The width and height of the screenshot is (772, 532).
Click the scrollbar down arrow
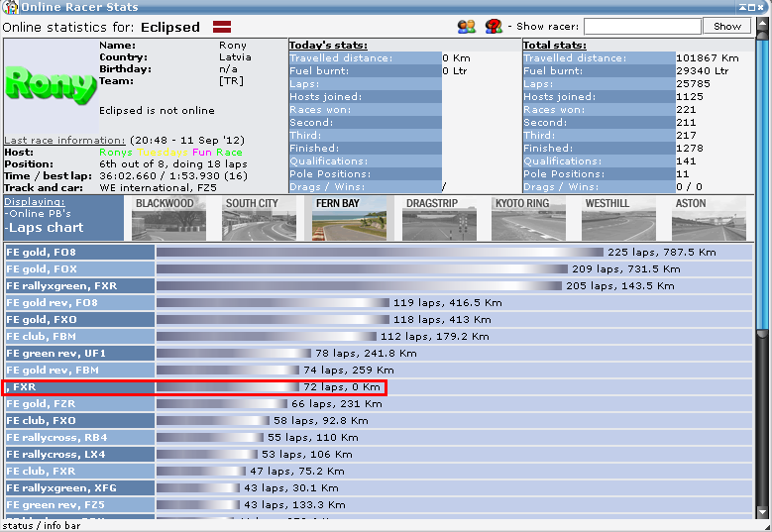click(x=763, y=512)
